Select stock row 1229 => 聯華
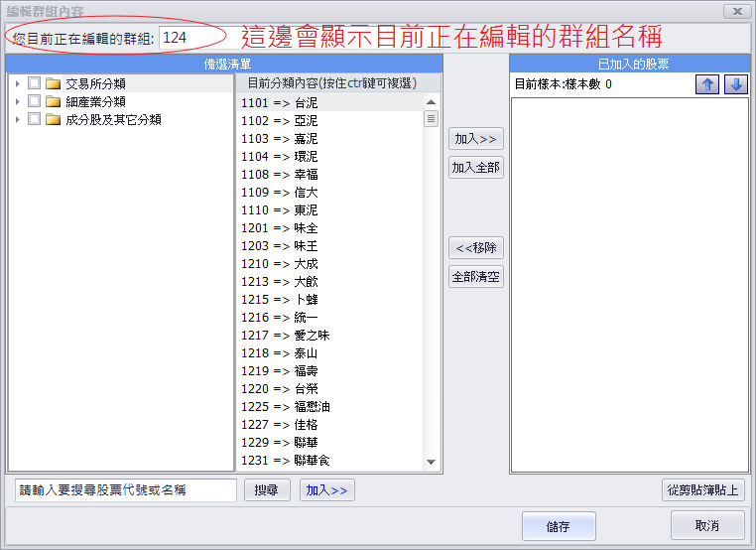 point(330,442)
